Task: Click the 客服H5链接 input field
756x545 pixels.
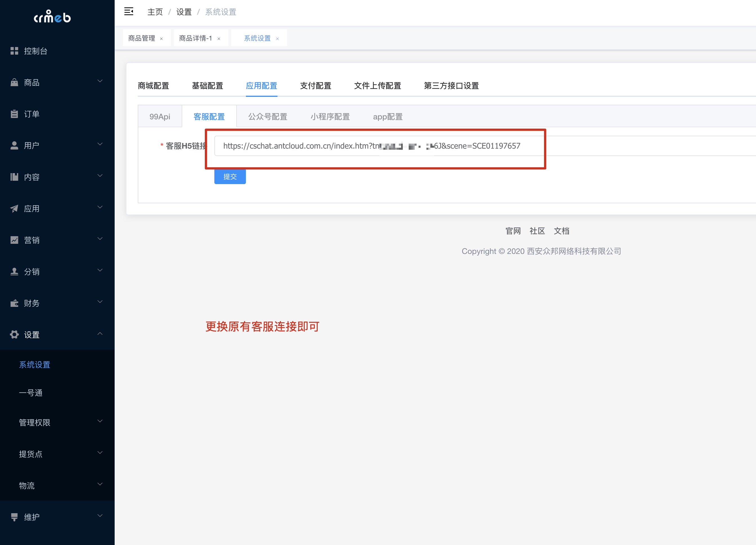Action: pos(376,146)
